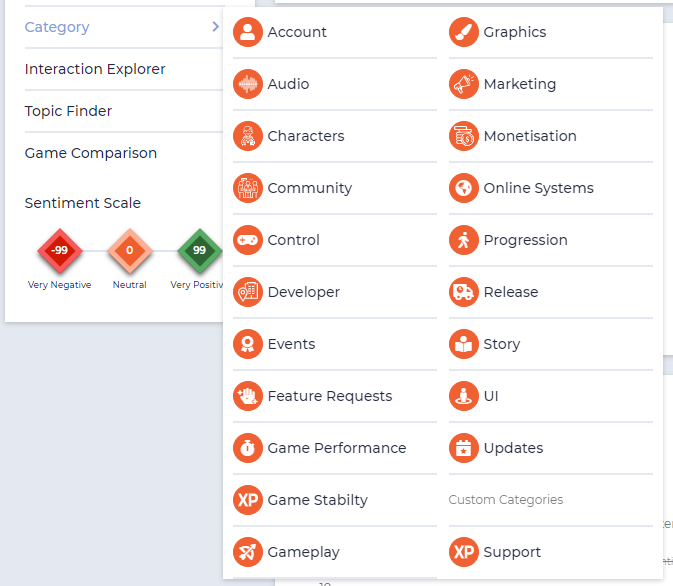Open the Category menu item

coord(124,27)
